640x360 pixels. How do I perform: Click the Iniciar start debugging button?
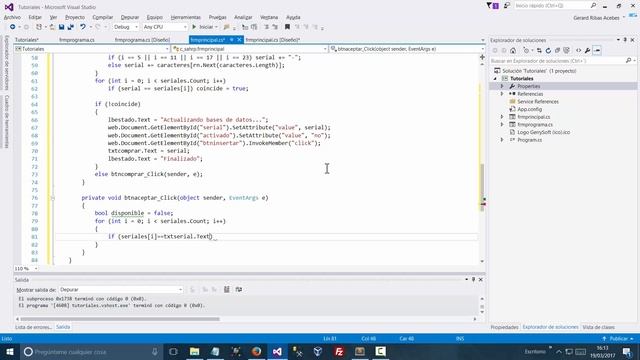pos(203,27)
